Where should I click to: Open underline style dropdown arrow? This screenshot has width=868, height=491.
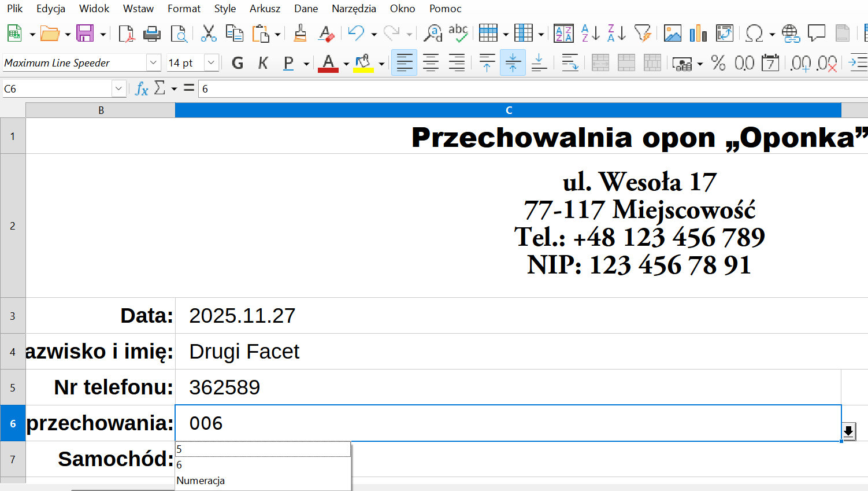[306, 64]
